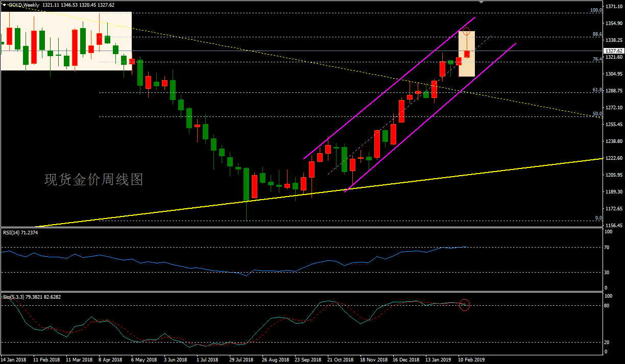This screenshot has width=625, height=364.
Task: Click the 1238.80 price axis label
Action: (614, 141)
